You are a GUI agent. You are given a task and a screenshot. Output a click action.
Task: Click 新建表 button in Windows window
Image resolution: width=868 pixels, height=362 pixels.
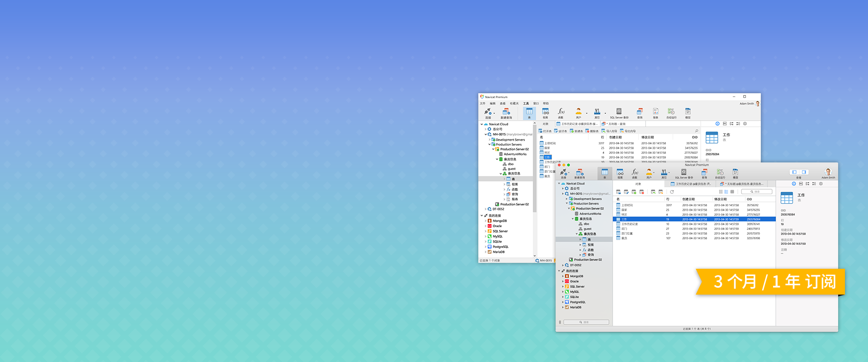(x=576, y=131)
